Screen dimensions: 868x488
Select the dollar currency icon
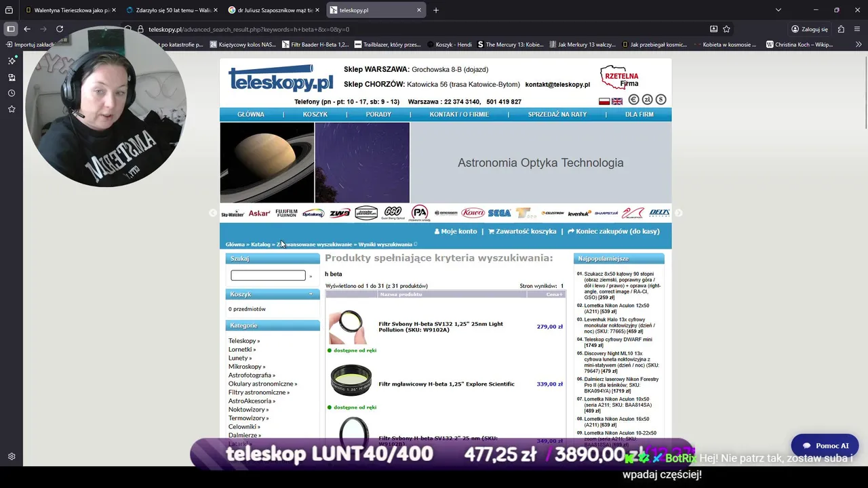pyautogui.click(x=661, y=100)
